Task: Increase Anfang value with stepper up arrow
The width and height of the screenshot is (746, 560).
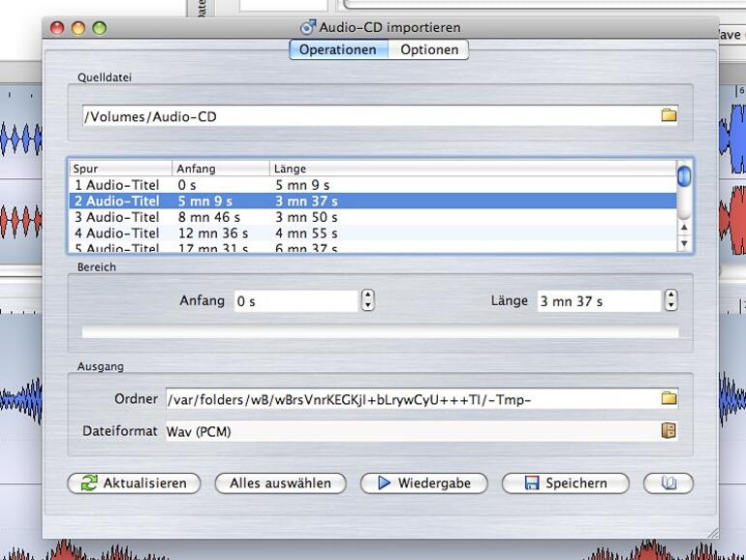Action: pyautogui.click(x=368, y=296)
